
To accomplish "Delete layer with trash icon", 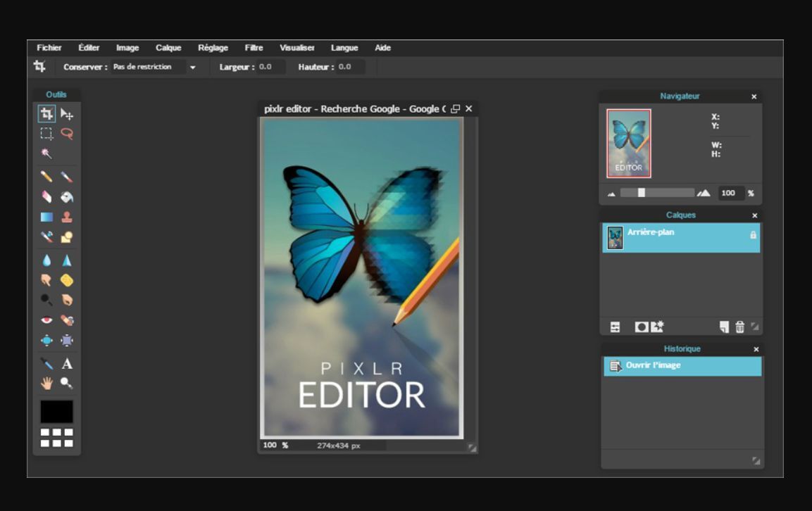I will pos(740,327).
